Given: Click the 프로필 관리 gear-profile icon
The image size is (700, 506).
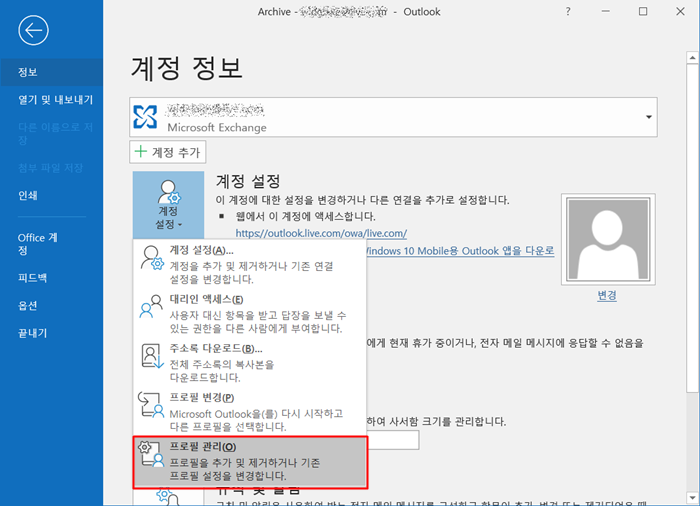Looking at the screenshot, I should (151, 454).
